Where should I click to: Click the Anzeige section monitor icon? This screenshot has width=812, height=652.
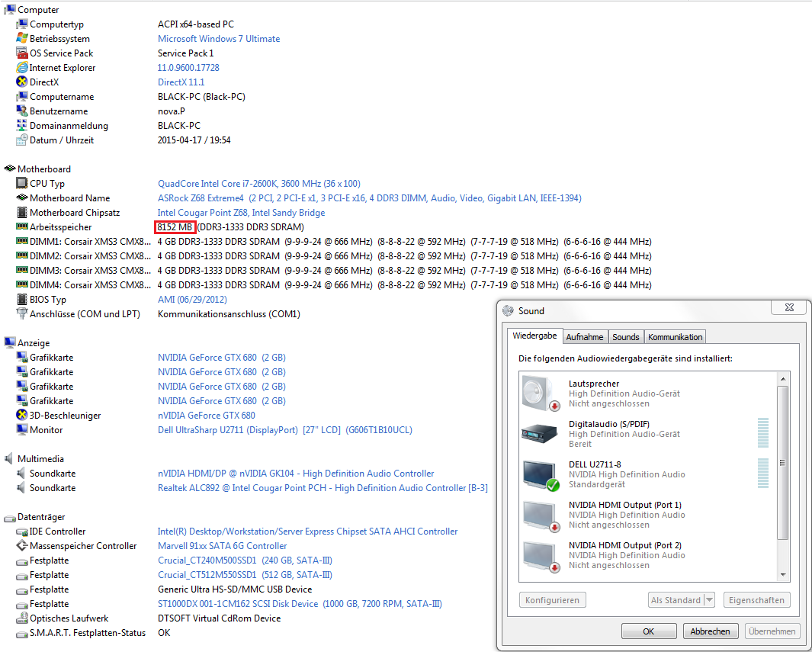9,343
